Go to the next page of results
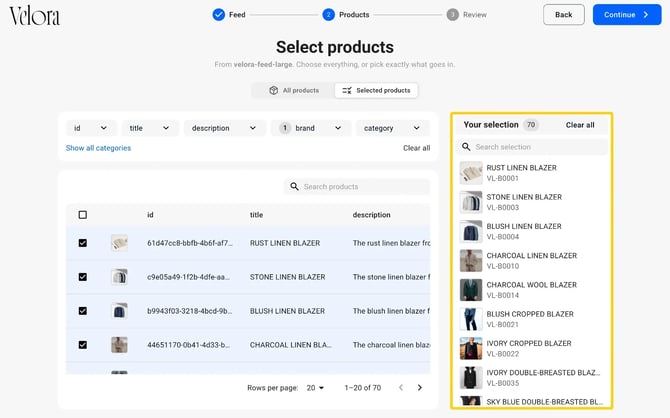670x418 pixels. (x=420, y=387)
